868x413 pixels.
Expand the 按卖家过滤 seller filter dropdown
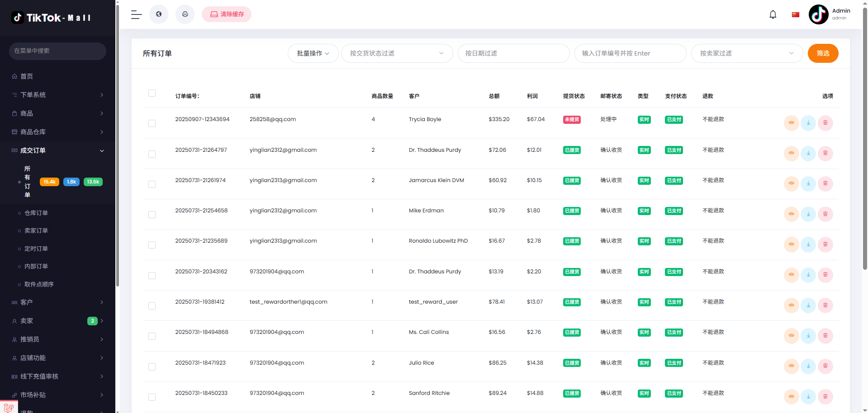(x=747, y=53)
